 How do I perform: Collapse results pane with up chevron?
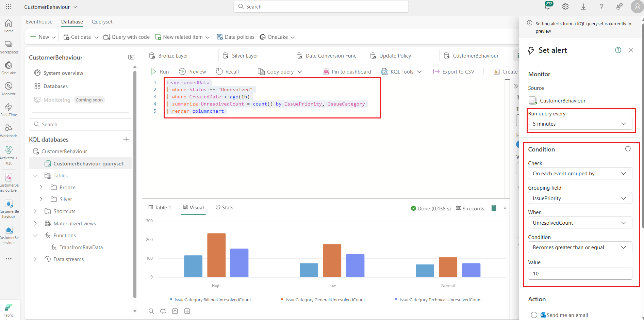point(505,208)
